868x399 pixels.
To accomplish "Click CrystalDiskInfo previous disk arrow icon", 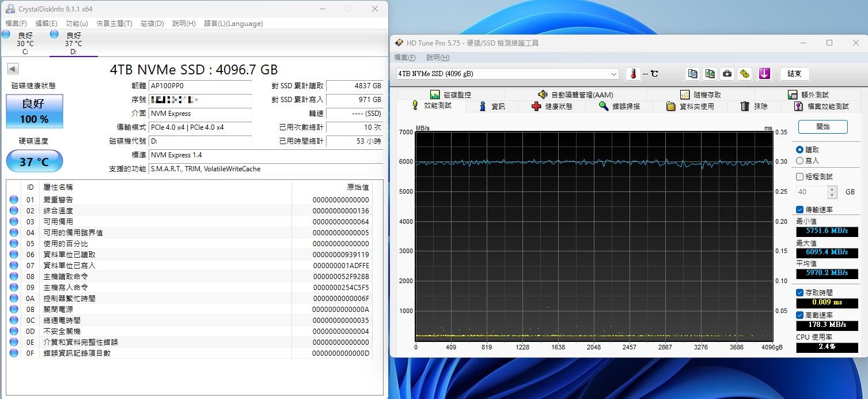I will [x=13, y=69].
